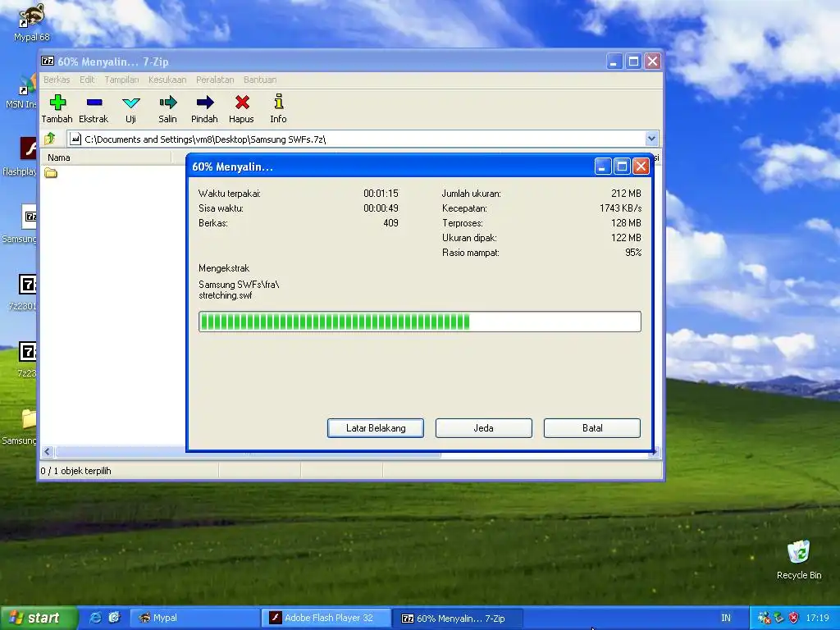Click the Samsung 7z archive desktop icon

click(x=29, y=217)
